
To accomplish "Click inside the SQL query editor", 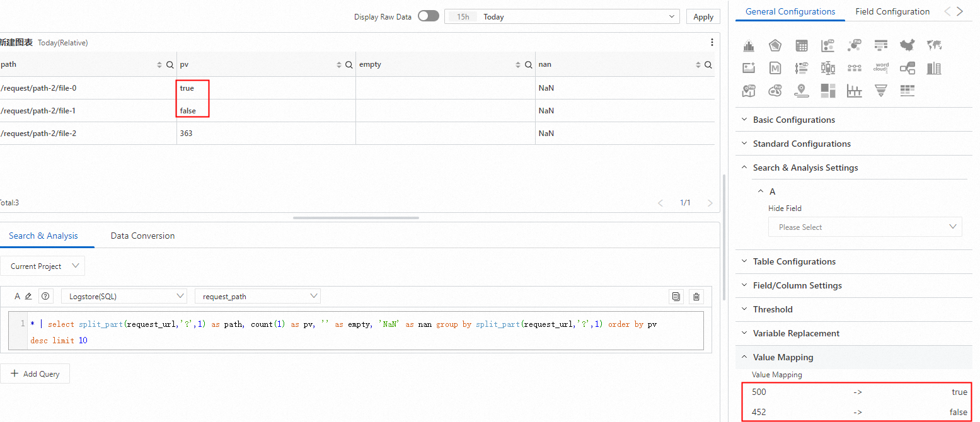I will [x=356, y=331].
